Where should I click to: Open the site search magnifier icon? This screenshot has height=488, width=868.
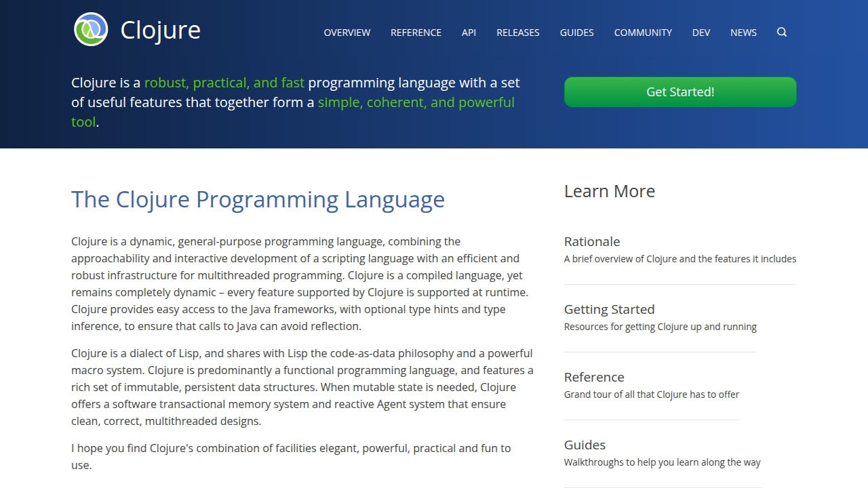782,32
